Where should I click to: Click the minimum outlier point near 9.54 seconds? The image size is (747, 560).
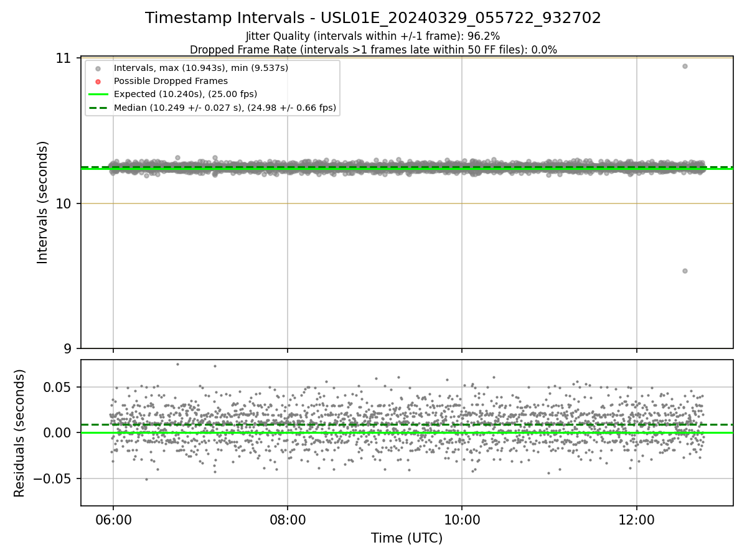pyautogui.click(x=685, y=271)
